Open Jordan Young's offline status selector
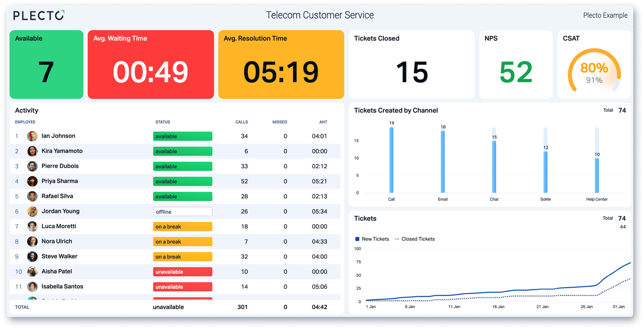644x329 pixels. pyautogui.click(x=182, y=211)
